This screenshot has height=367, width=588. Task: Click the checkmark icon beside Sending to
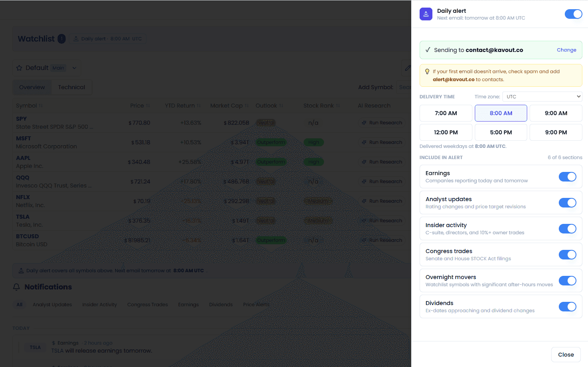pos(428,50)
